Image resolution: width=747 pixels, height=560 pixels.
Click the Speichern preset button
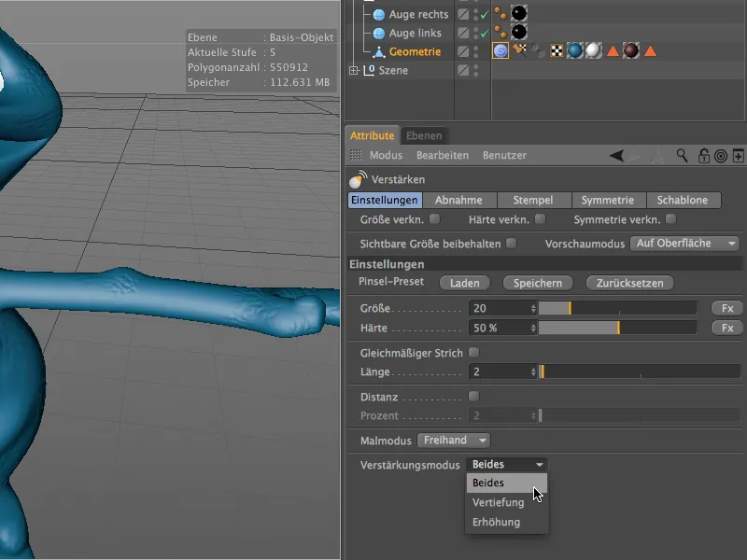click(x=538, y=283)
